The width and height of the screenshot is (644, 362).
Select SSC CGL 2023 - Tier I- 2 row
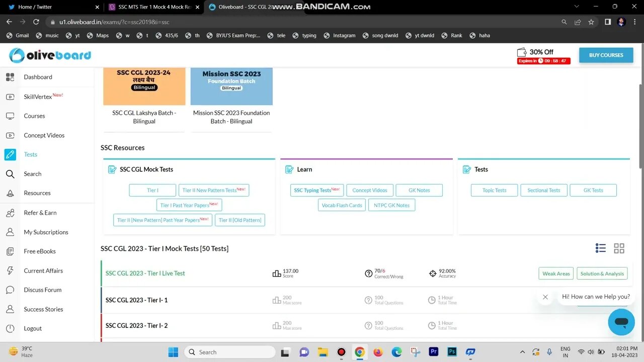pos(366,326)
